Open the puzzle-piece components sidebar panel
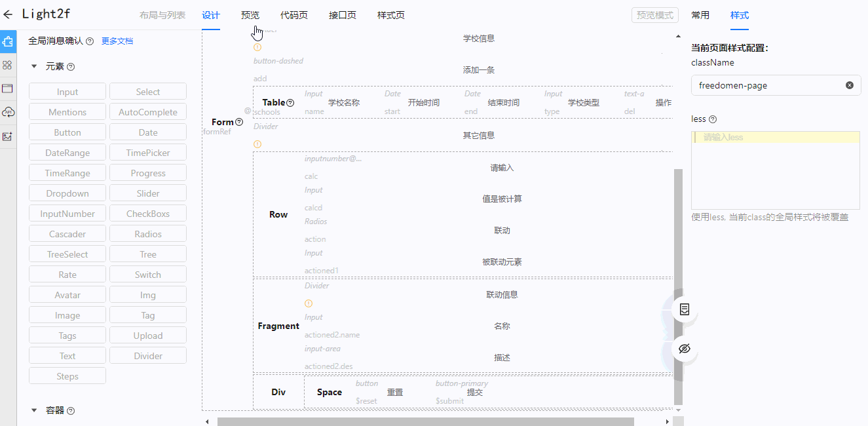Viewport: 868px width, 426px height. click(8, 41)
